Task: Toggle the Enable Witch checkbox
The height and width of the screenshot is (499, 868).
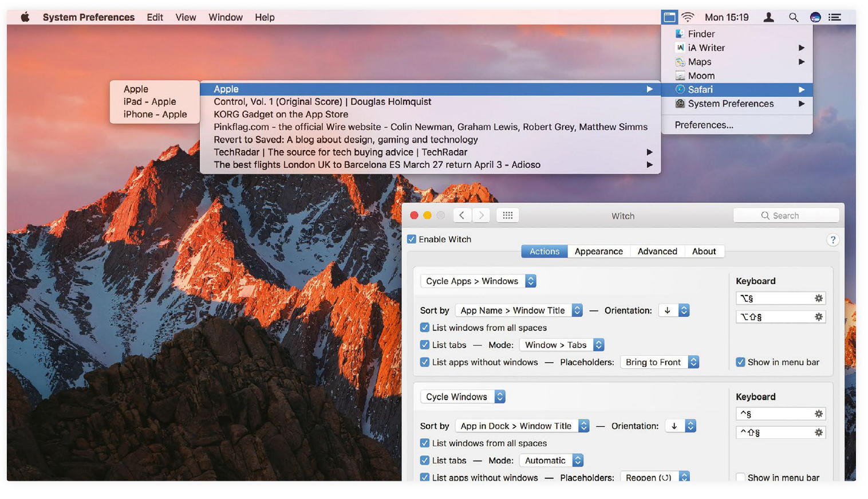Action: [412, 239]
